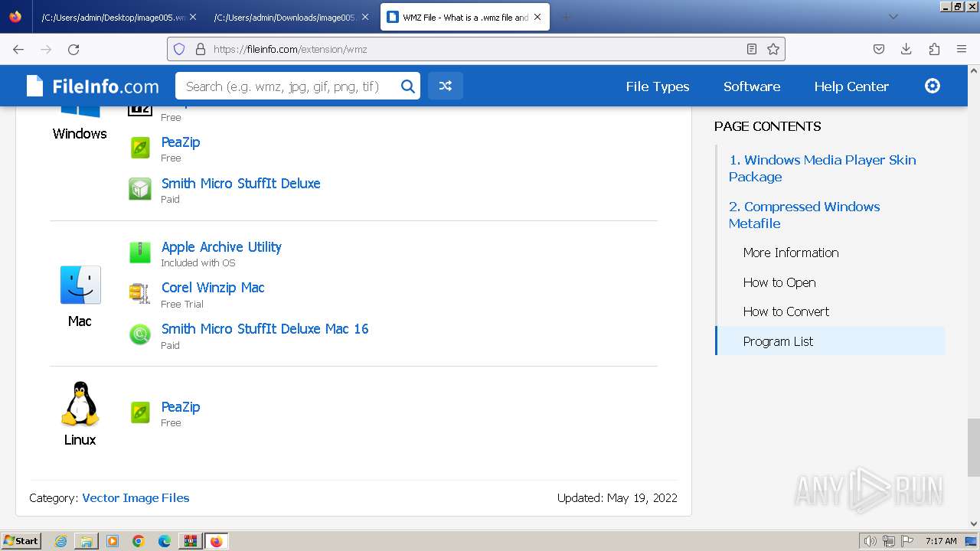Switch to Desktop image005 tab
This screenshot has width=980, height=551.
119,17
